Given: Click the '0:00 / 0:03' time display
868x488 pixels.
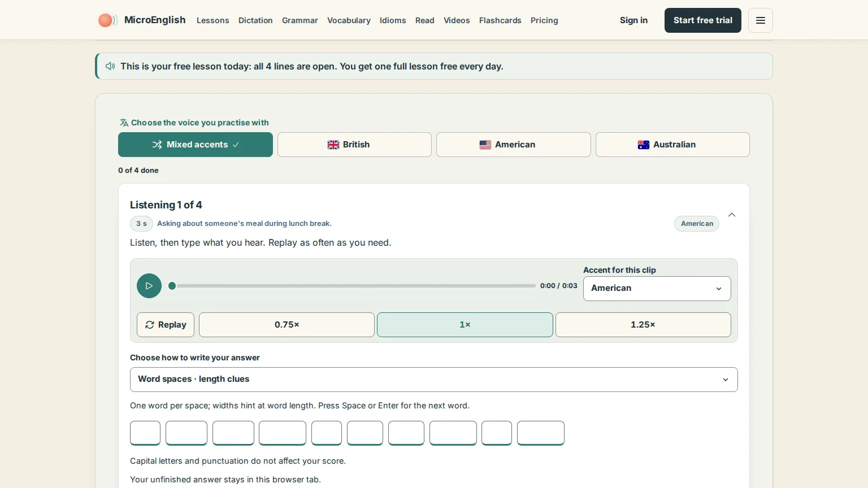Looking at the screenshot, I should [x=559, y=286].
